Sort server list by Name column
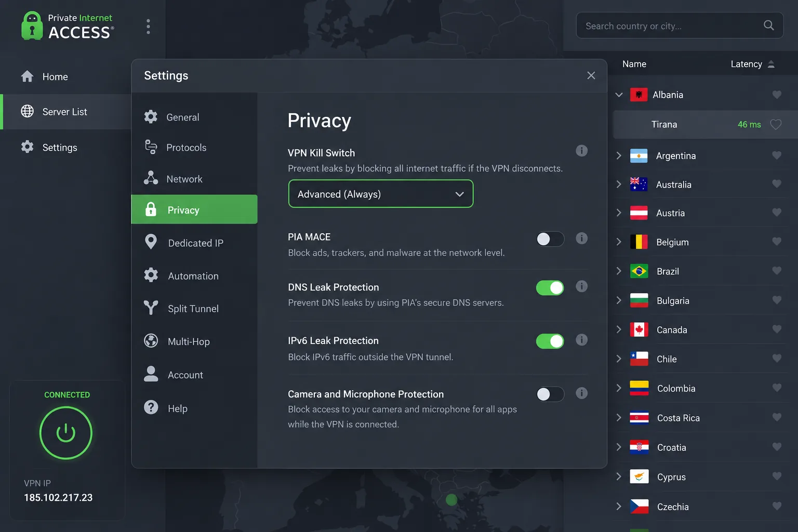The width and height of the screenshot is (798, 532). pos(634,64)
